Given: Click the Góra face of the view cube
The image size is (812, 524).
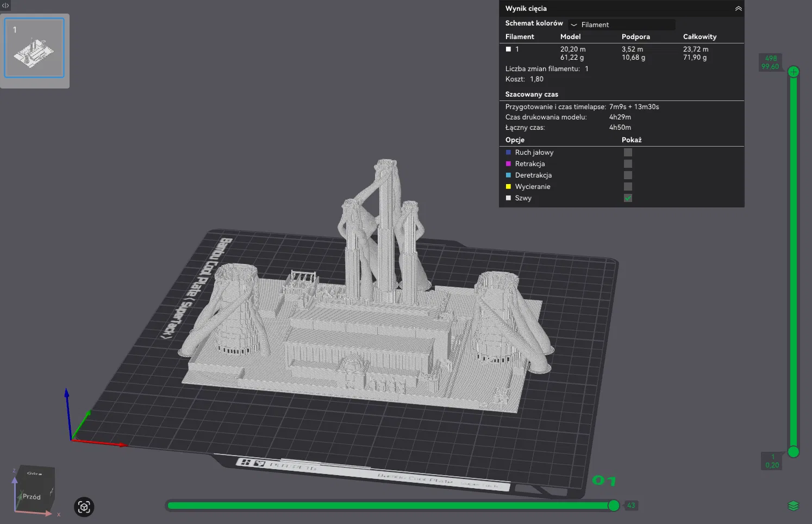Looking at the screenshot, I should click(x=35, y=474).
